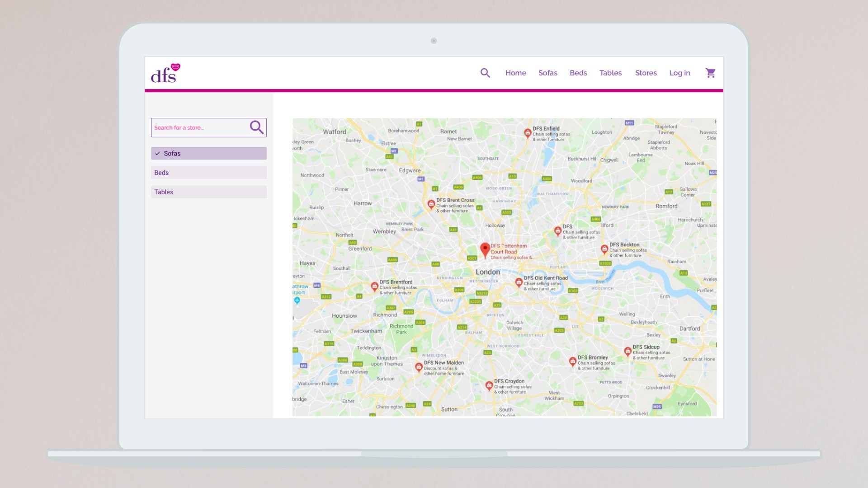Click the DFS Croydon map marker
The image size is (868, 488).
tap(489, 385)
